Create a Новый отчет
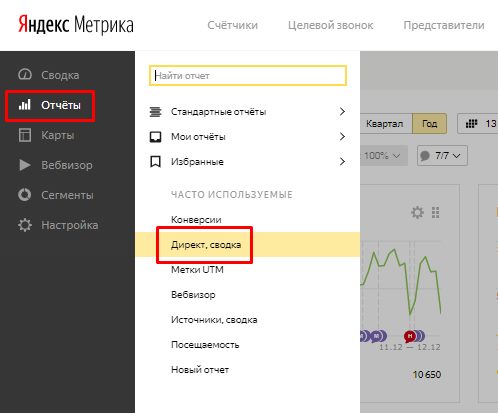The width and height of the screenshot is (498, 413). (x=200, y=370)
